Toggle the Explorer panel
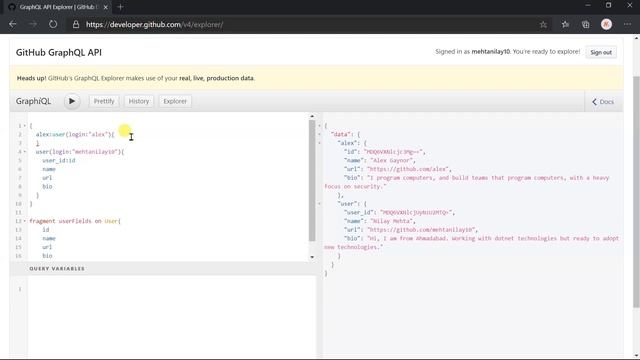 pos(175,101)
